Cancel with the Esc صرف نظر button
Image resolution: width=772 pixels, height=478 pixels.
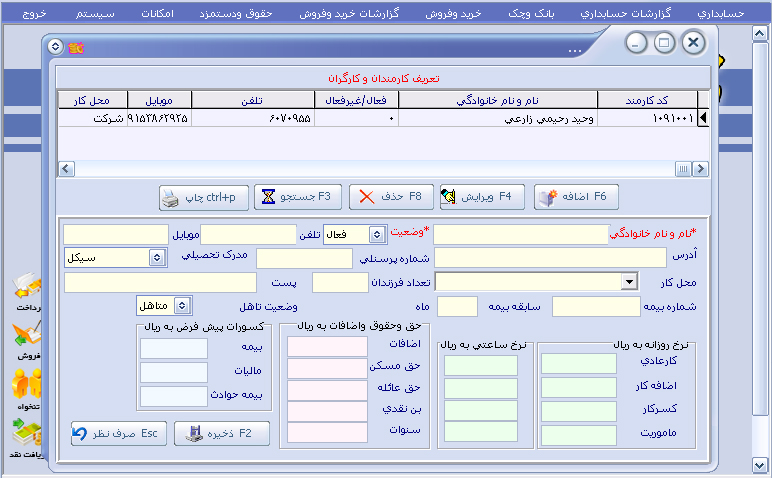(x=116, y=433)
